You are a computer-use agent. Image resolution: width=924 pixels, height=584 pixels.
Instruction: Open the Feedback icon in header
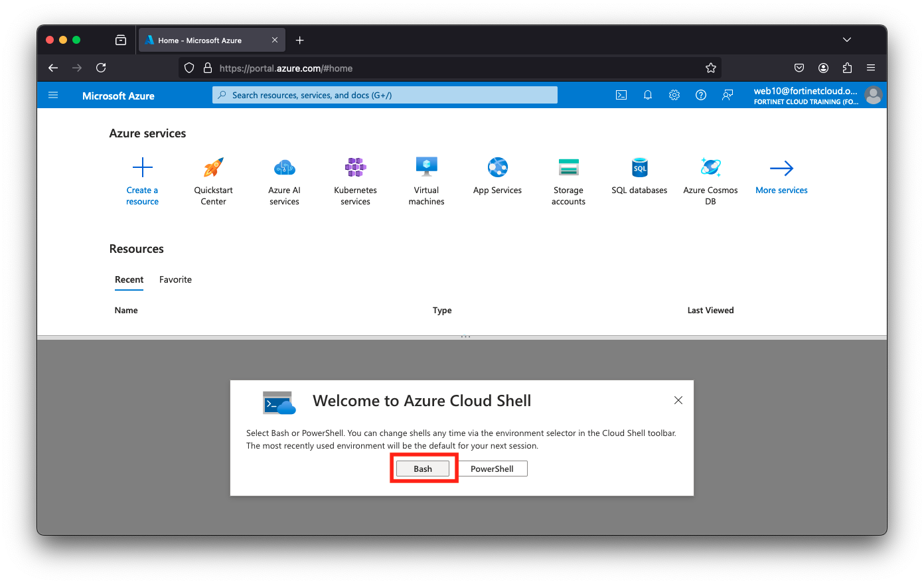tap(728, 95)
